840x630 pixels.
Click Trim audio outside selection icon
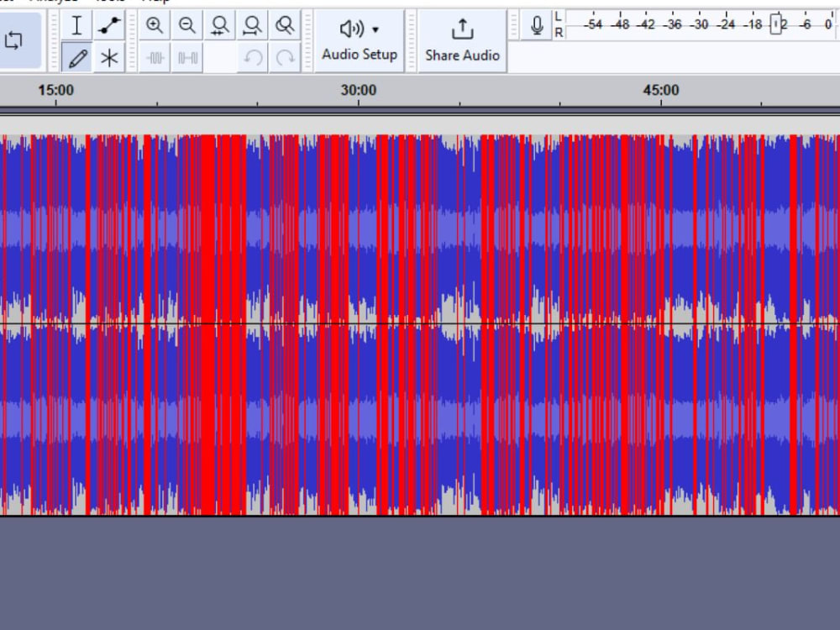[x=155, y=57]
